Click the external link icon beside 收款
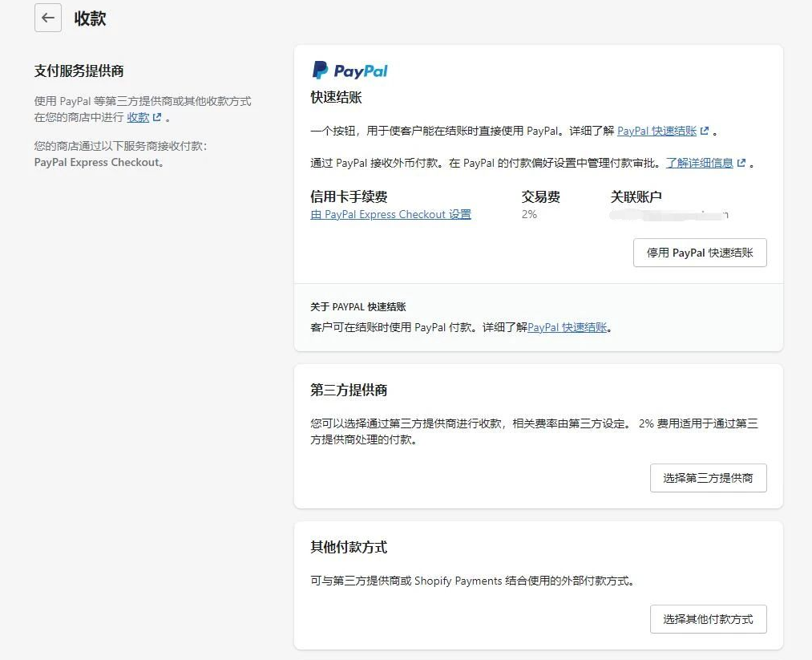 click(x=158, y=117)
